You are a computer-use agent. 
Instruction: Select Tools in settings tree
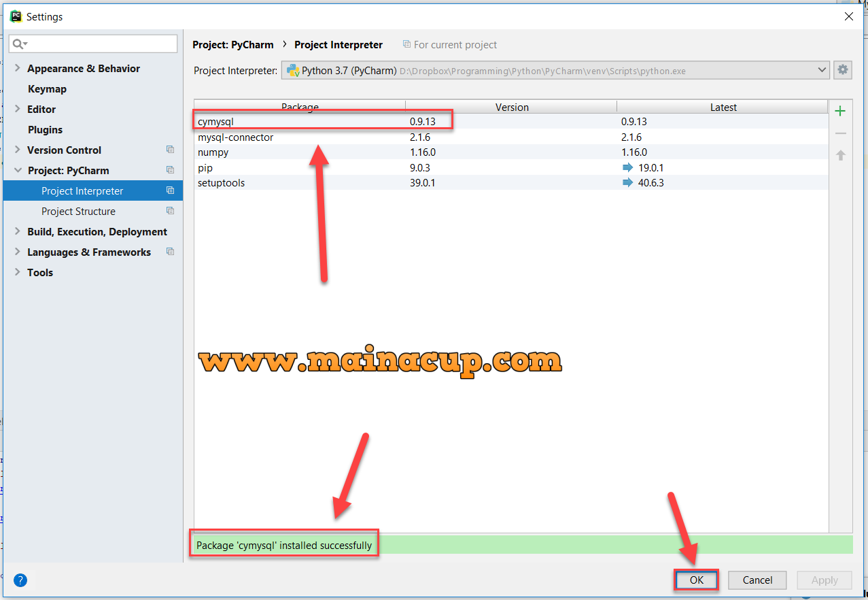(x=40, y=273)
